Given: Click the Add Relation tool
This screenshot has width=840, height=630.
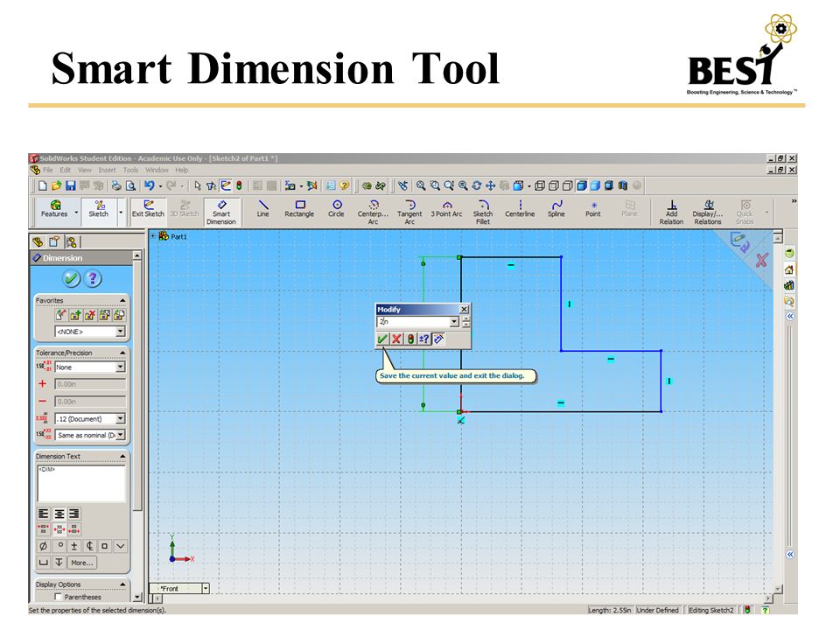Looking at the screenshot, I should 672,212.
